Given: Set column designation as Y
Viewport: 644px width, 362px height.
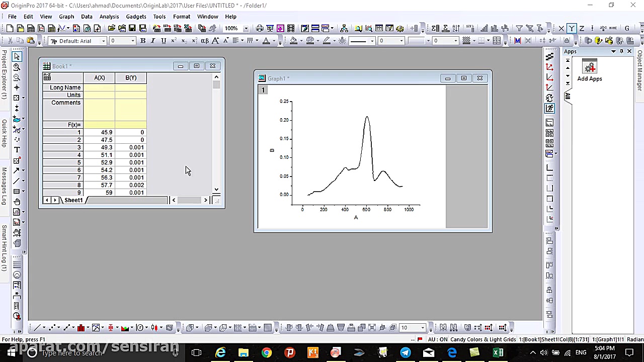Looking at the screenshot, I should click(x=572, y=29).
